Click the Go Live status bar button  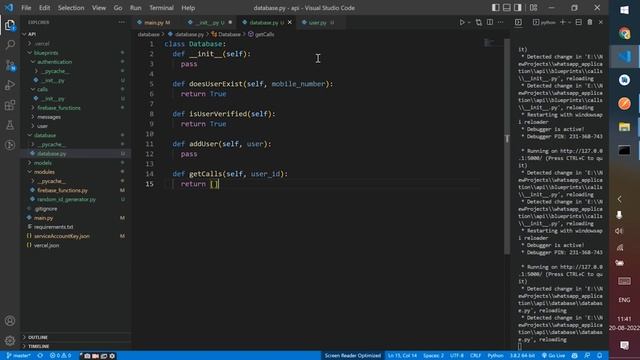point(553,356)
